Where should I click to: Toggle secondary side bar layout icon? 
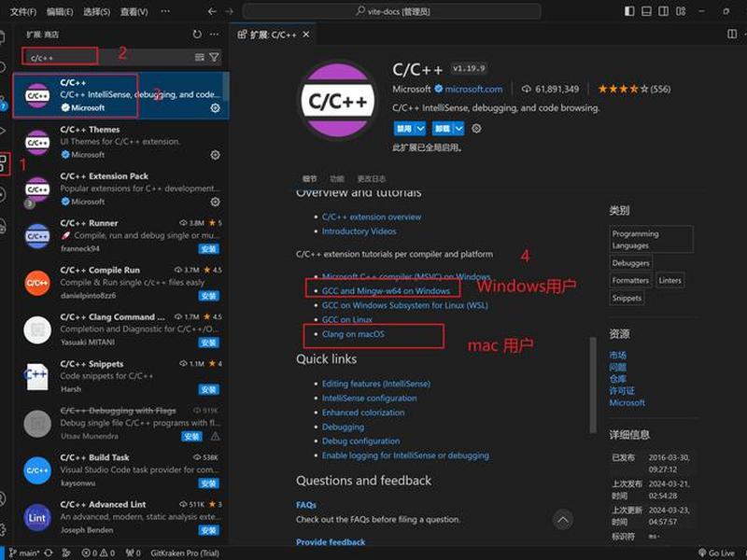click(x=663, y=11)
